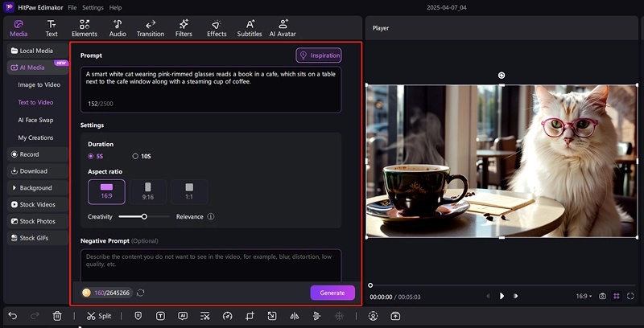This screenshot has height=328, width=644.
Task: Click the Split scissors tool
Action: click(x=99, y=316)
